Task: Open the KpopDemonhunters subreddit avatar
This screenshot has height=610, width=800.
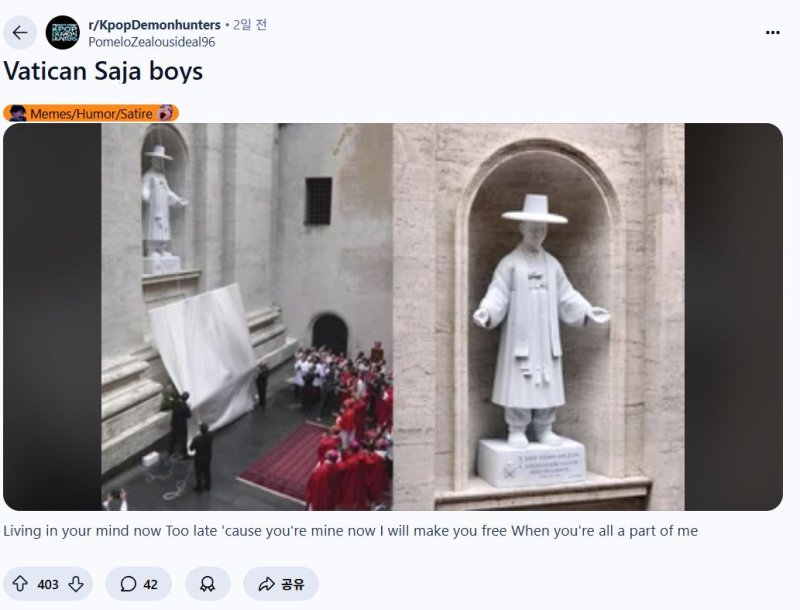Action: click(x=63, y=33)
